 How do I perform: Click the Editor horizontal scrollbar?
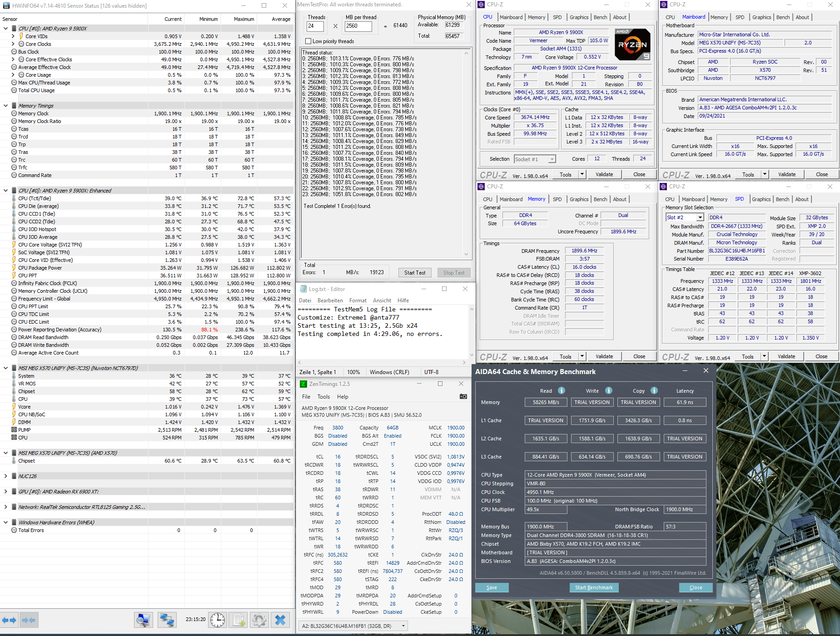tap(382, 362)
